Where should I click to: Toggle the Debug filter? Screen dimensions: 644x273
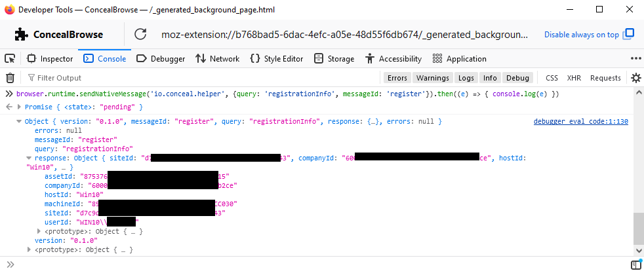point(517,78)
